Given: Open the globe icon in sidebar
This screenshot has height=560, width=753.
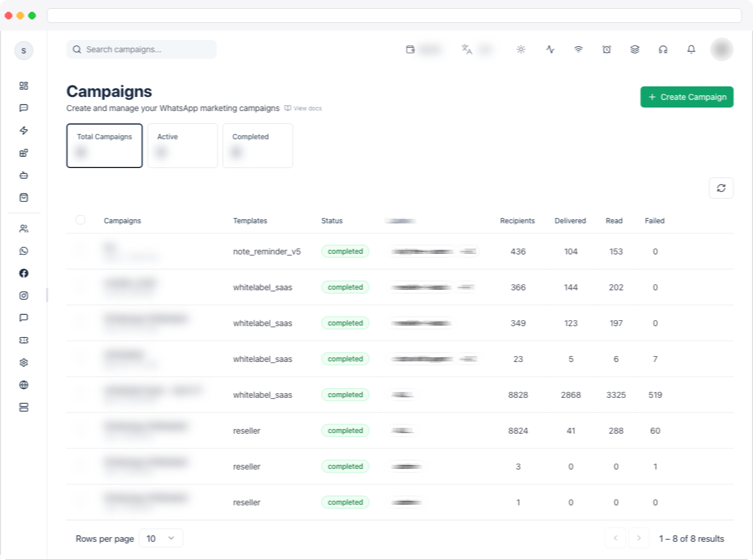Looking at the screenshot, I should point(23,385).
